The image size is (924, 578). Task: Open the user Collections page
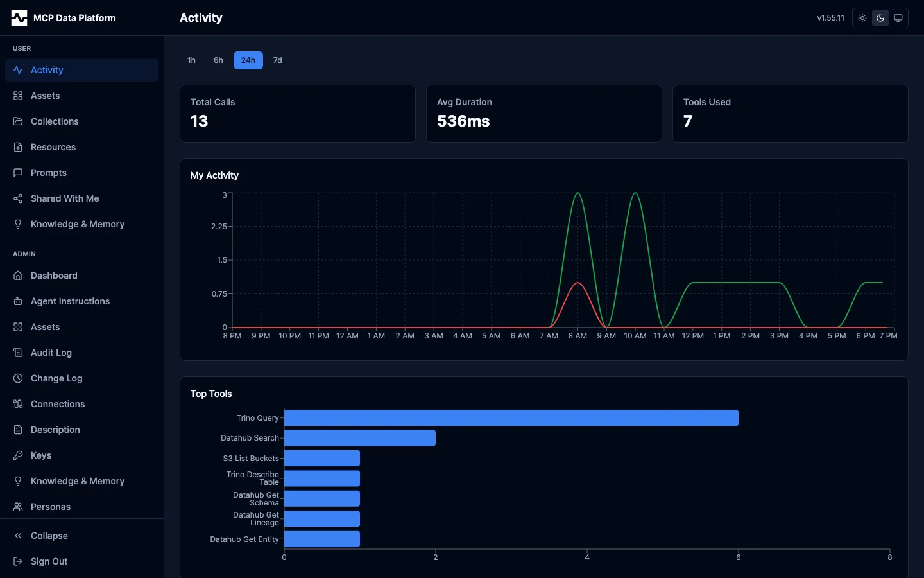coord(55,121)
